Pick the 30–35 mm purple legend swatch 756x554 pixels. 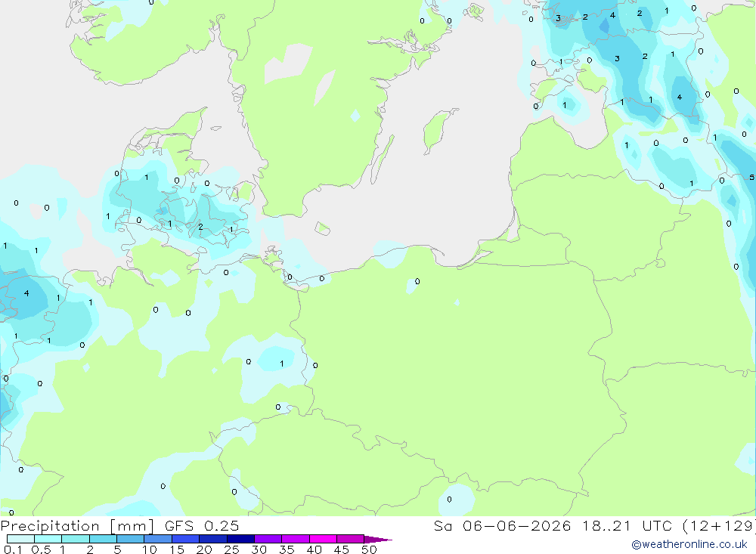(x=268, y=539)
